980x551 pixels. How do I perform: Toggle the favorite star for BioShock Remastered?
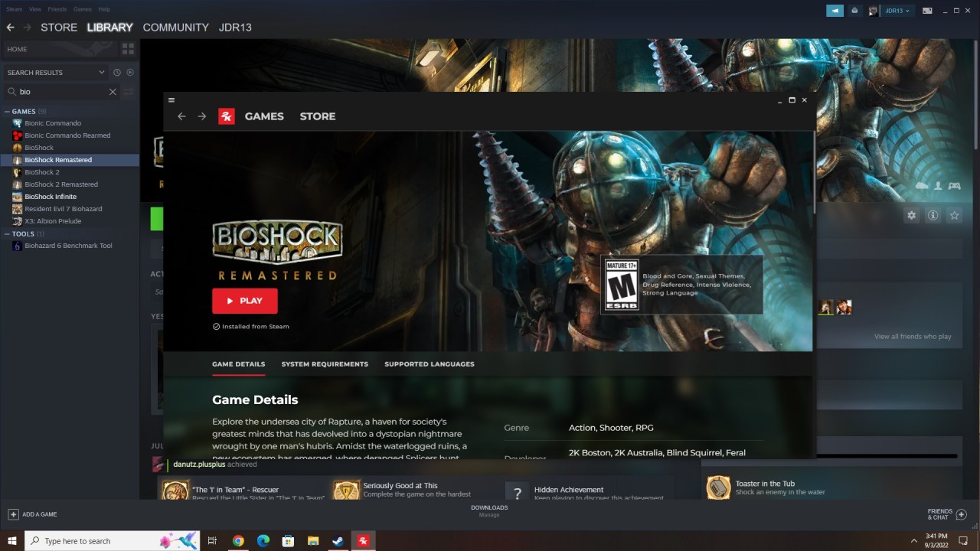[x=955, y=216]
